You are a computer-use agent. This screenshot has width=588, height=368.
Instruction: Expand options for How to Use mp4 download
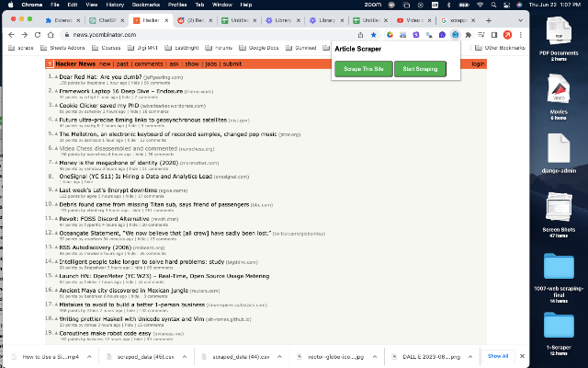pyautogui.click(x=89, y=357)
